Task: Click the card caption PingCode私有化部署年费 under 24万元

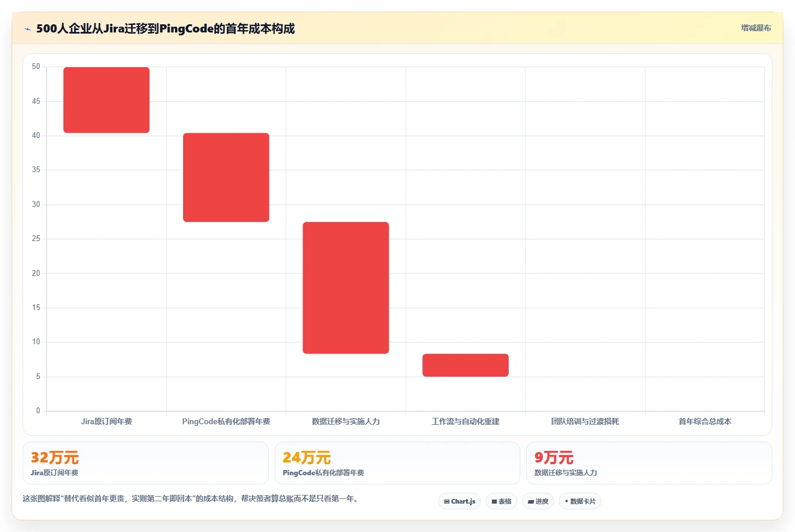Action: tap(323, 473)
